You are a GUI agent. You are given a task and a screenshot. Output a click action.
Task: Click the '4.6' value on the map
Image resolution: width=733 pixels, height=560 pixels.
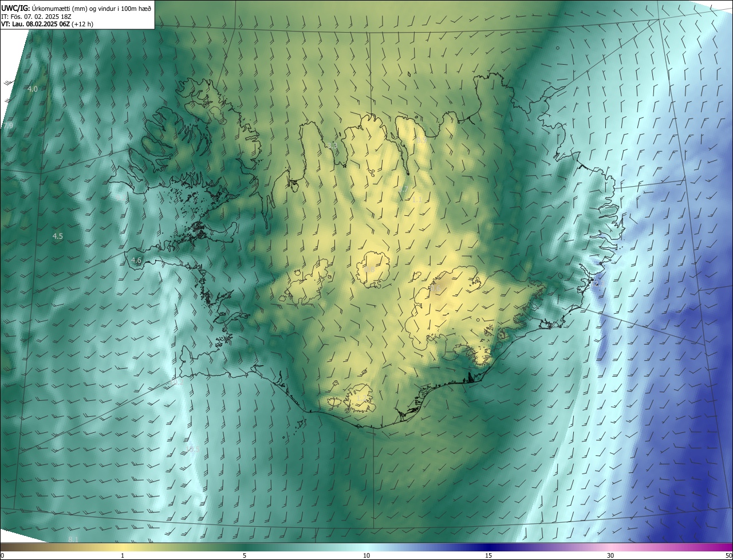136,260
